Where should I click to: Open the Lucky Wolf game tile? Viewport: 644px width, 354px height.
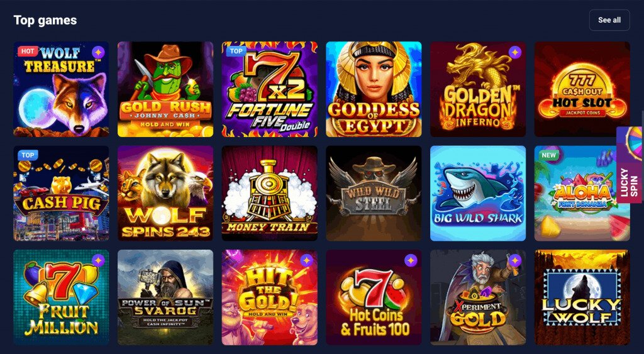click(x=582, y=297)
